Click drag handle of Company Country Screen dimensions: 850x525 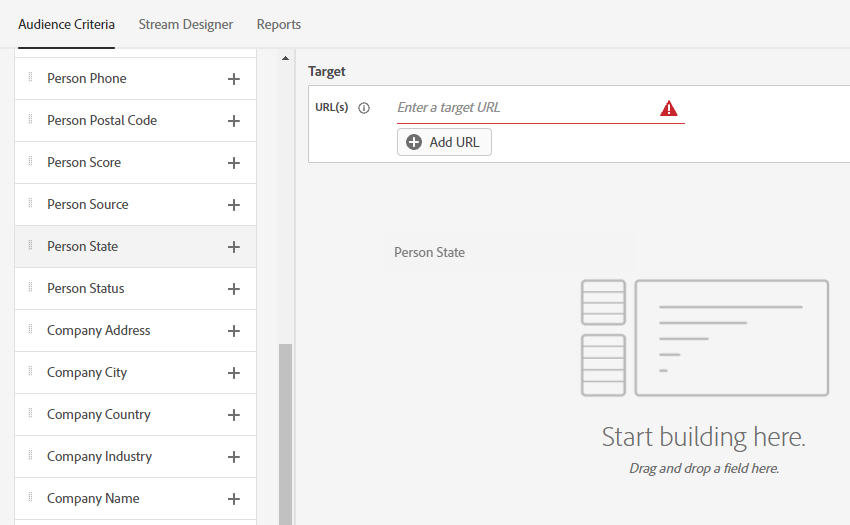[31, 414]
